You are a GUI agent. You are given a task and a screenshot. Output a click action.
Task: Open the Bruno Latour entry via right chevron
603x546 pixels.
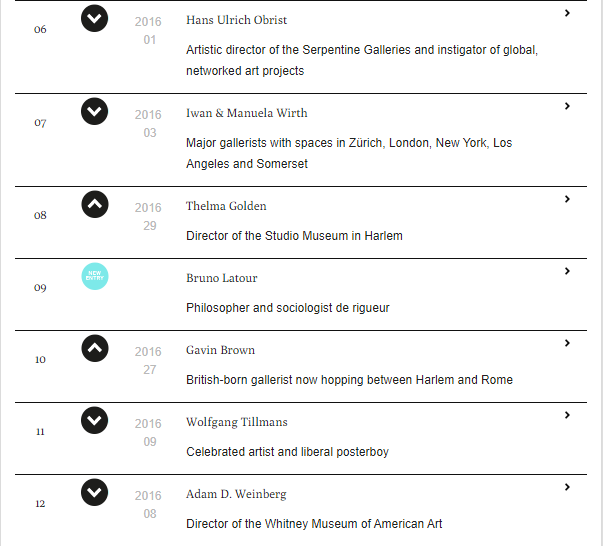[x=567, y=271]
